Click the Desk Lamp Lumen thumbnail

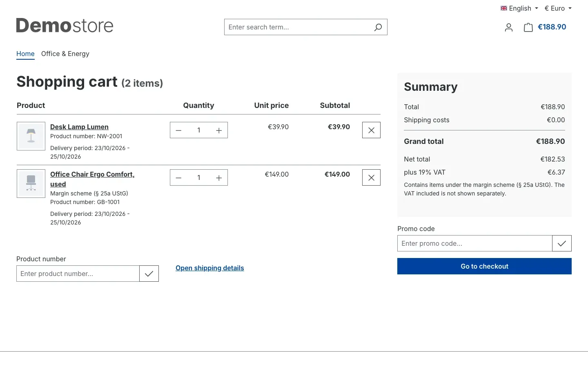[x=31, y=136]
